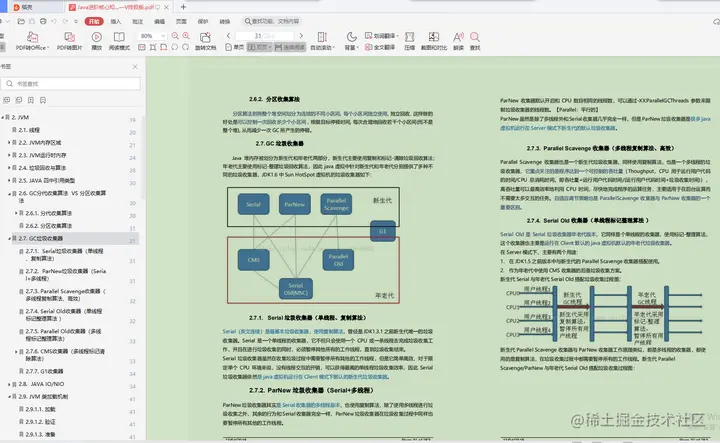This screenshot has height=443, width=720.
Task: Toggle 连续阅读 continuous reading mode
Action: pyautogui.click(x=290, y=47)
